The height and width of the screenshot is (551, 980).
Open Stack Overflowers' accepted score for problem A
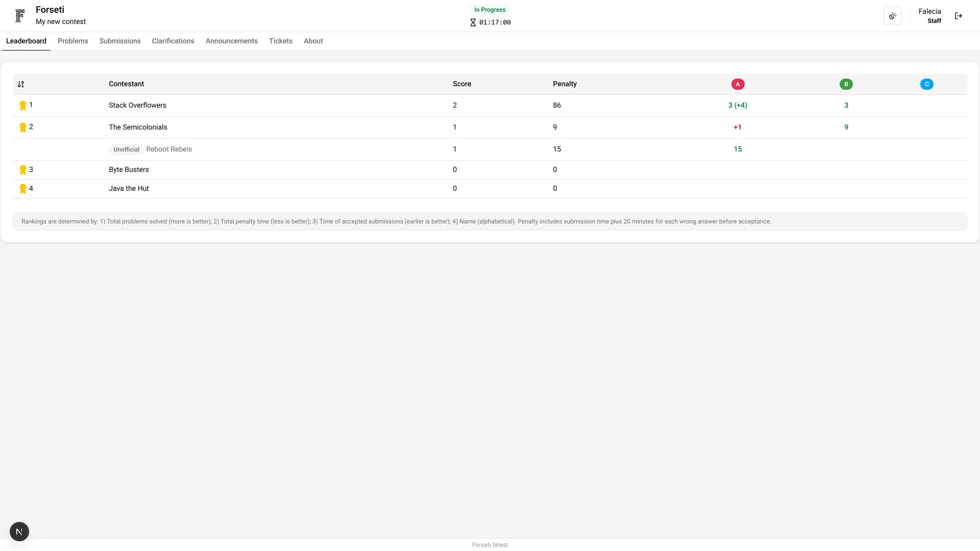tap(738, 105)
